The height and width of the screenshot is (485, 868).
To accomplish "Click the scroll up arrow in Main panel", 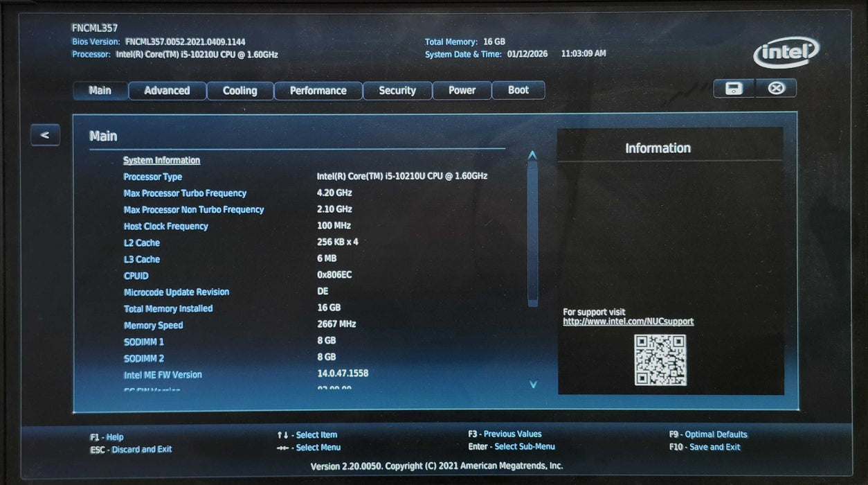I will 532,155.
